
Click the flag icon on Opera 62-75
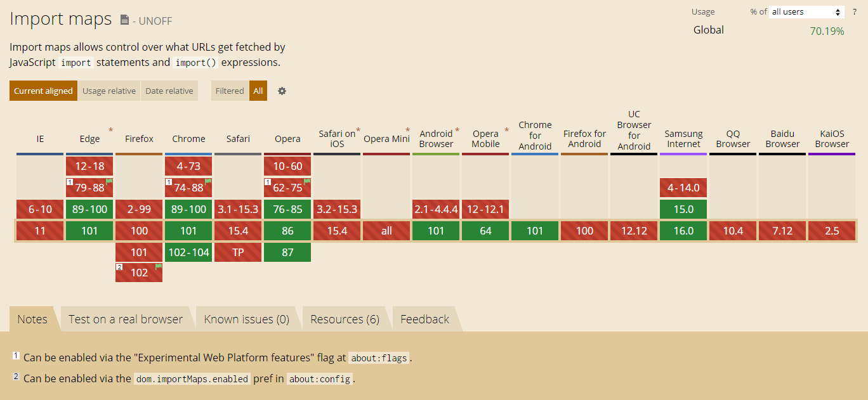[x=307, y=181]
